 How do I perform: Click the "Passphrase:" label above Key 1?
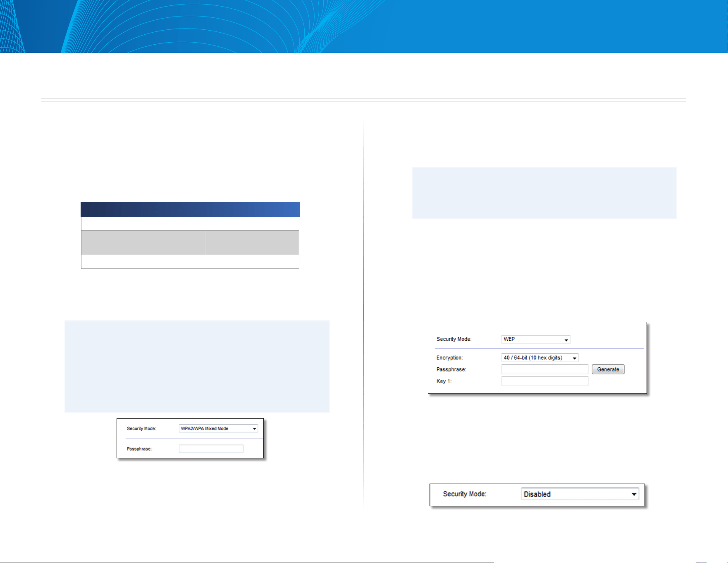click(x=451, y=369)
